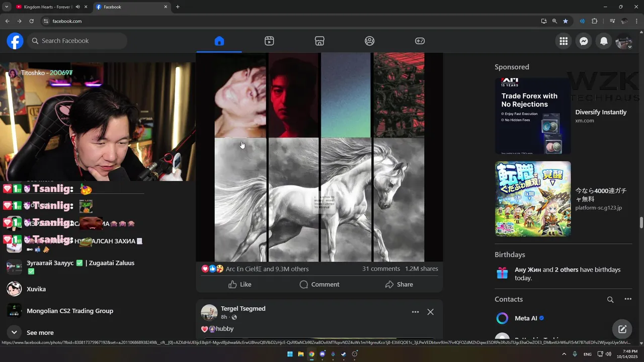Open Discord from the taskbar

(323, 354)
